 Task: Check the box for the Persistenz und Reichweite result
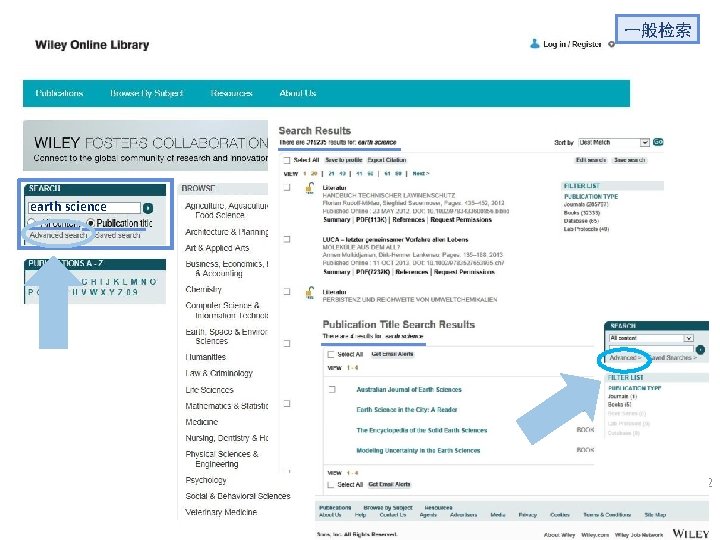tap(287, 291)
